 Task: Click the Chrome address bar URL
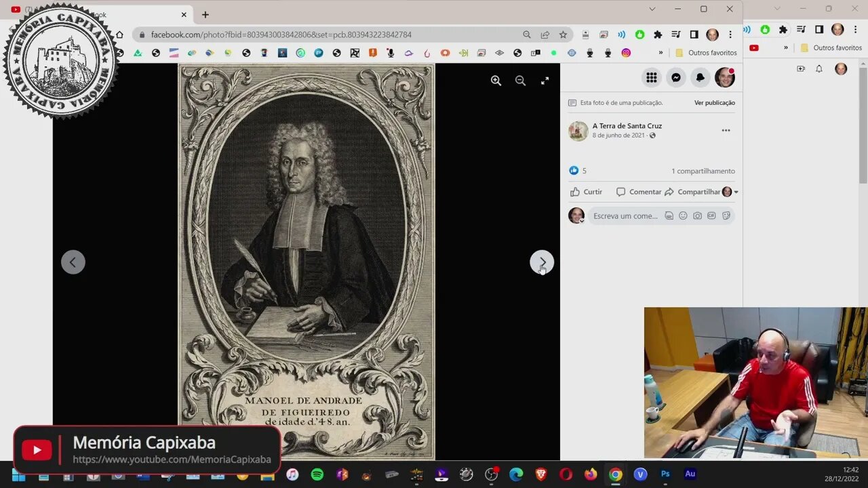click(x=281, y=35)
